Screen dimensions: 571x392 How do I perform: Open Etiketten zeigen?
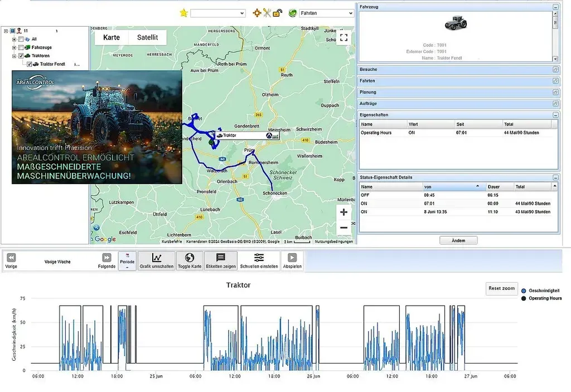(220, 258)
